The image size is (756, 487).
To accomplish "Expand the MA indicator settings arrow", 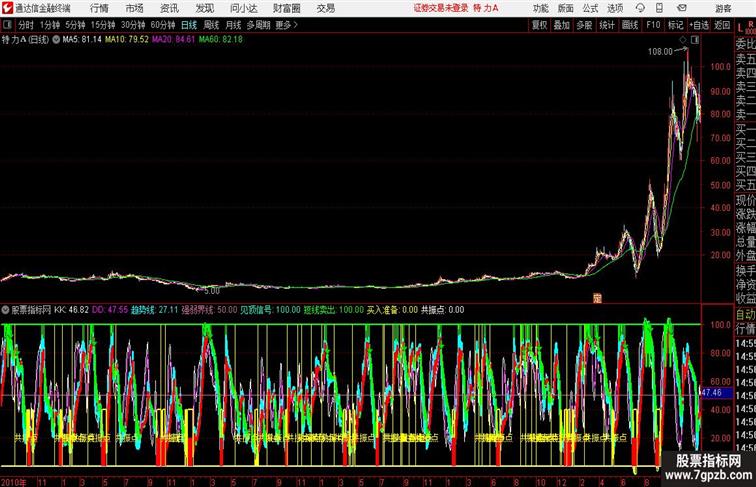I will click(56, 40).
